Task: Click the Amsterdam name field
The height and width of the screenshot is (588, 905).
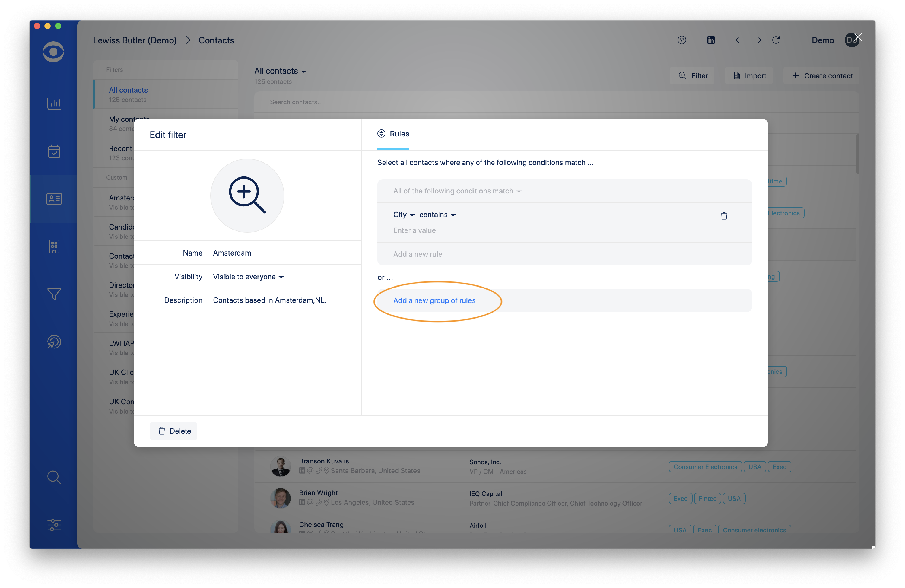Action: click(x=232, y=253)
